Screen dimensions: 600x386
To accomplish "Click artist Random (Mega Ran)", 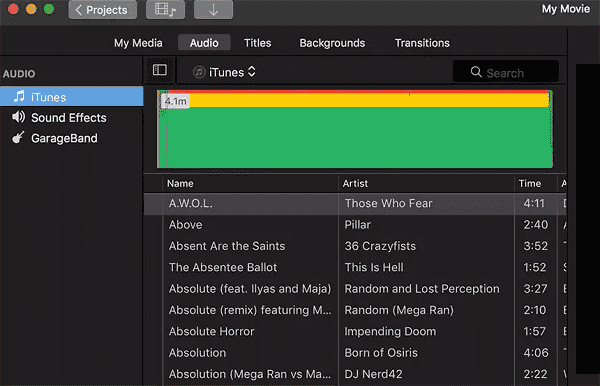I will 399,310.
